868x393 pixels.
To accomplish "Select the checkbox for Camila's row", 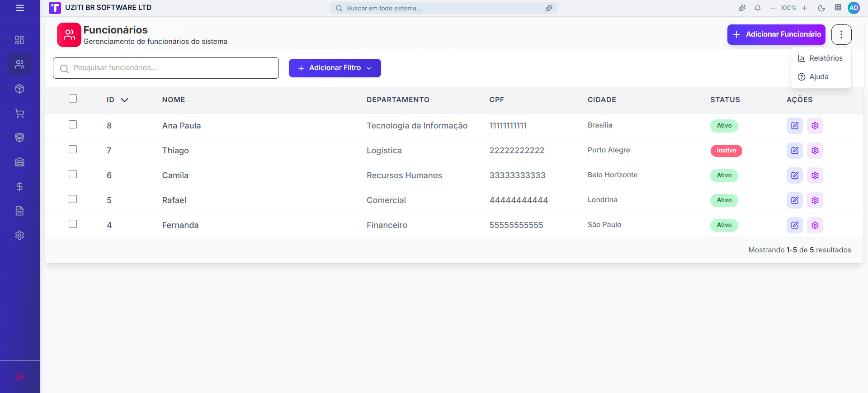I will 73,175.
